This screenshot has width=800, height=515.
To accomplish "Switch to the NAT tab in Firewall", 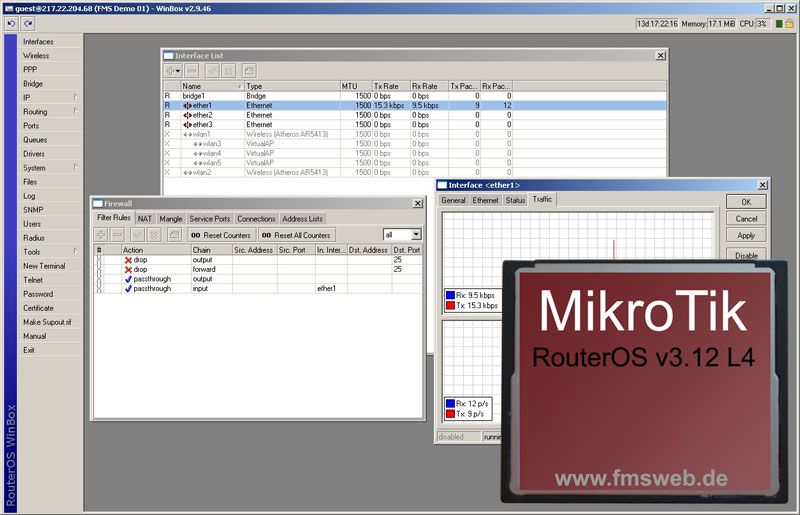I will [x=145, y=218].
